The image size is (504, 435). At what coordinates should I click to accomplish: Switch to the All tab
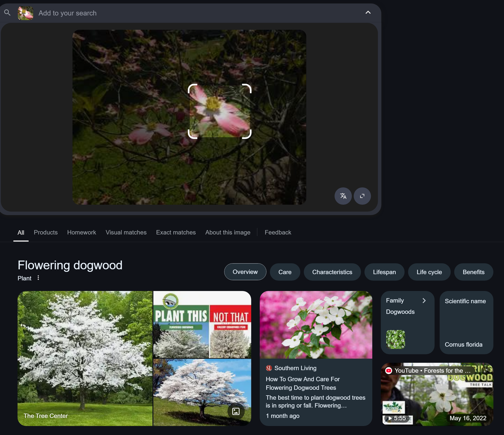(21, 232)
